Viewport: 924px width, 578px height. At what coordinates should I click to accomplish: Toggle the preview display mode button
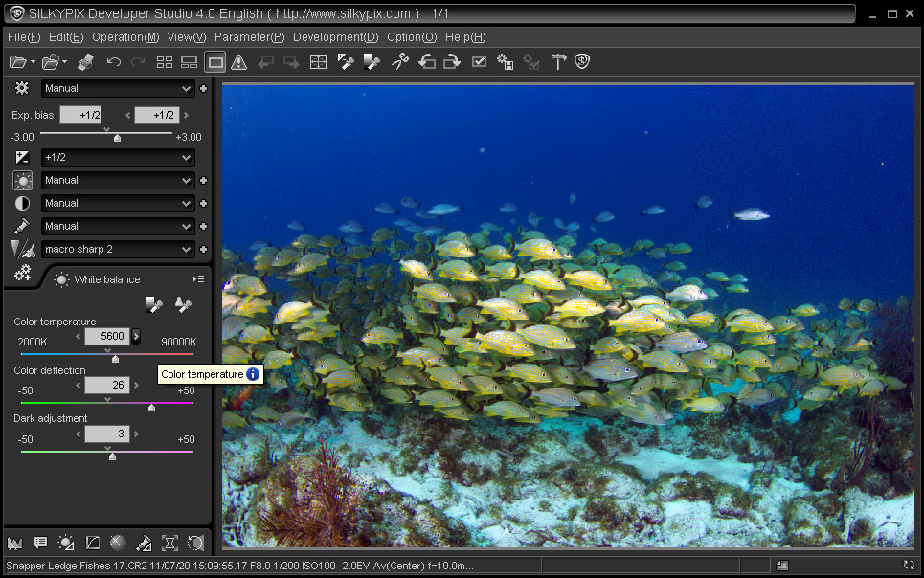(215, 62)
